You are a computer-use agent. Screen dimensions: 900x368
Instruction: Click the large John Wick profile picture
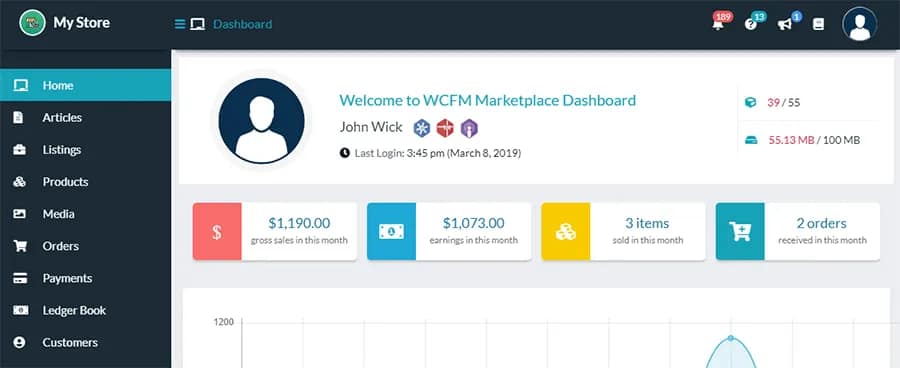(x=262, y=121)
